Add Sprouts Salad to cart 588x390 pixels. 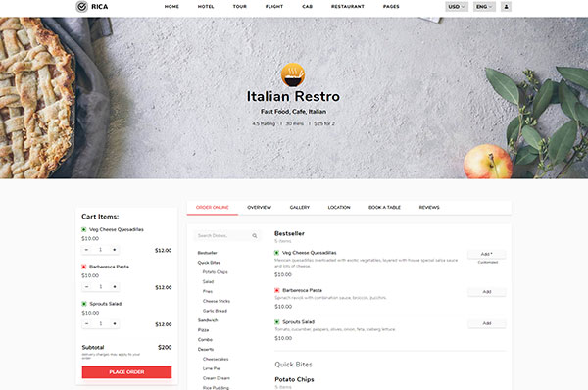[486, 323]
